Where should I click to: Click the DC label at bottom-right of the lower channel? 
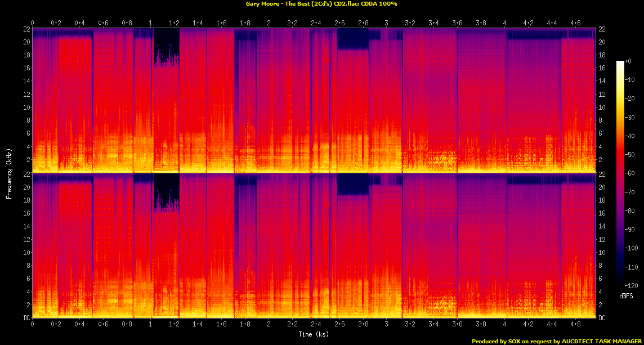[602, 317]
